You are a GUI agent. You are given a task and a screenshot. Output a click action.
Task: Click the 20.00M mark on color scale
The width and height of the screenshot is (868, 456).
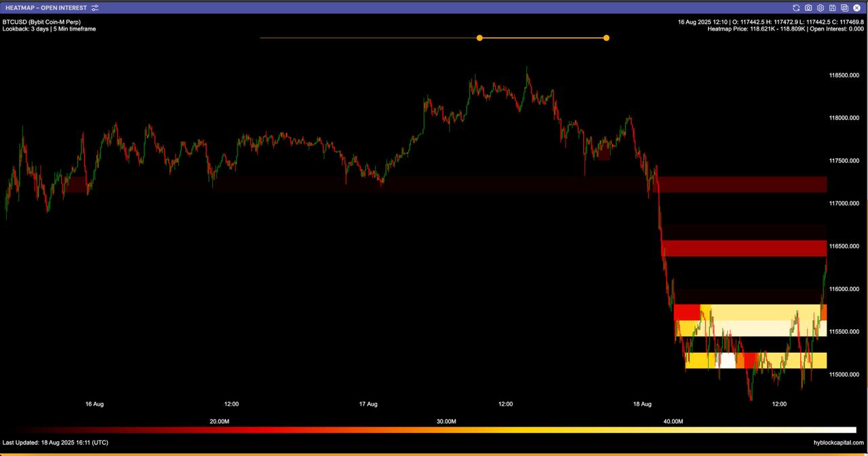pos(219,421)
